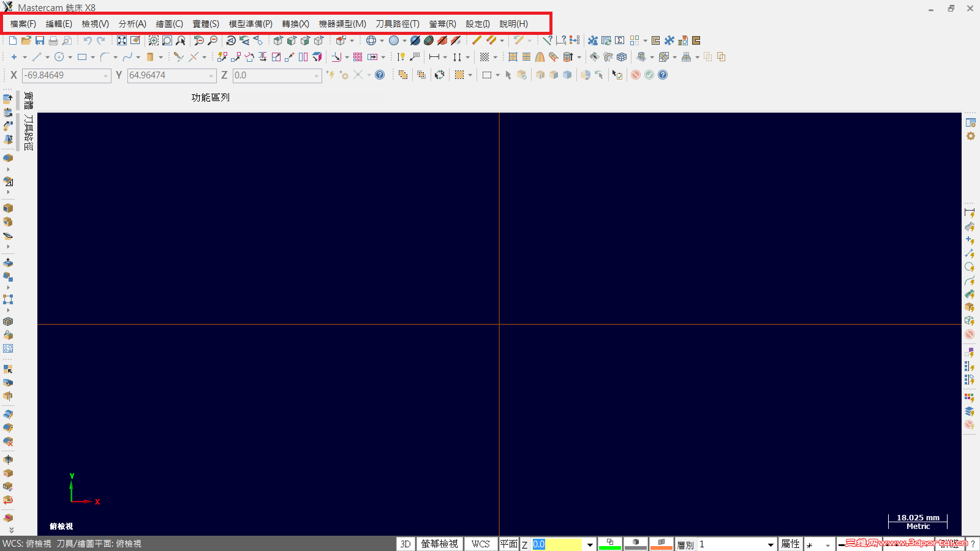
Task: Open the 刀具路徑 vertical side tab
Action: coord(29,132)
